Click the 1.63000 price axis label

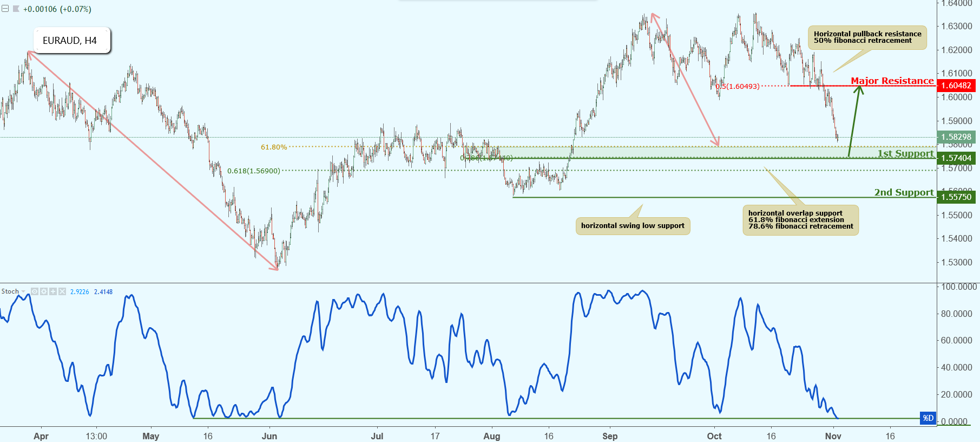coord(957,26)
